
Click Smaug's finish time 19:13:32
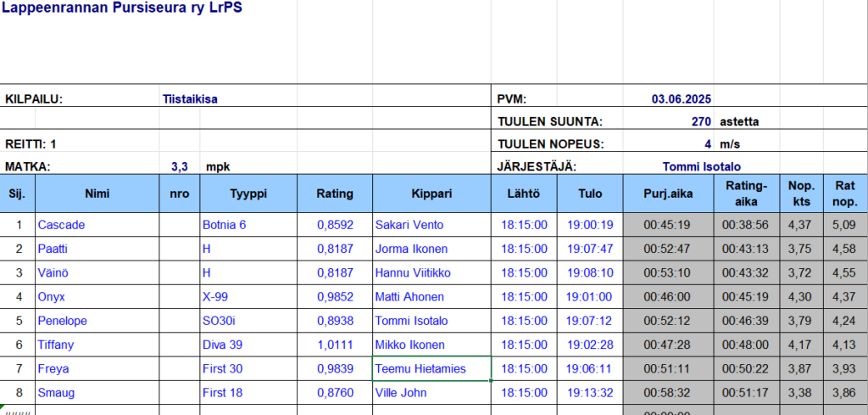590,393
